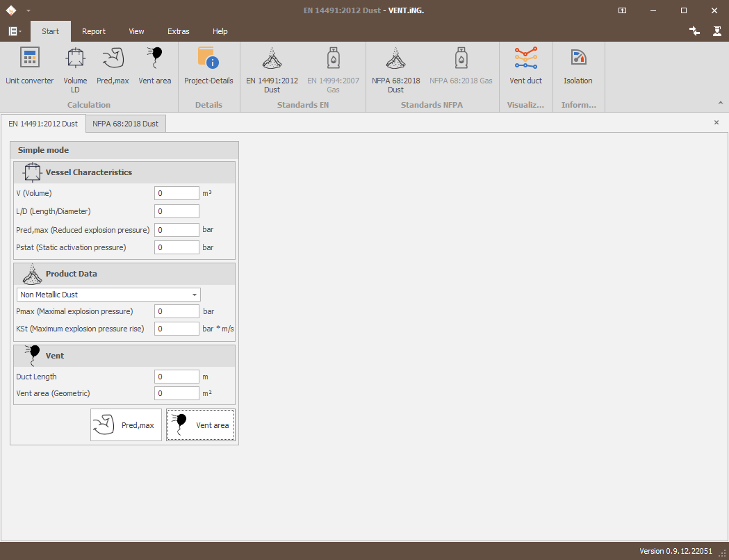Focus the KSt pressure rise field
The height and width of the screenshot is (560, 729).
(177, 329)
